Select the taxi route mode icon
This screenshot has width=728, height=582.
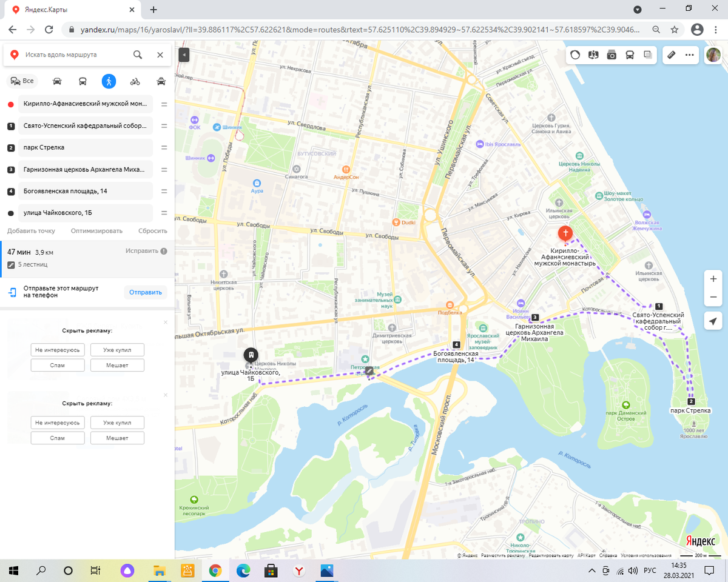point(161,81)
